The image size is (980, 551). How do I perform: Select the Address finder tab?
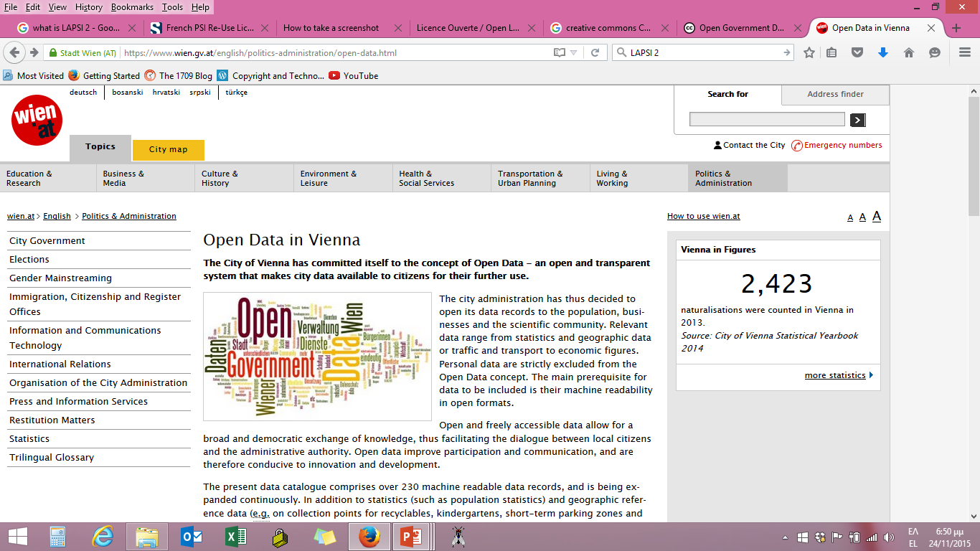835,94
